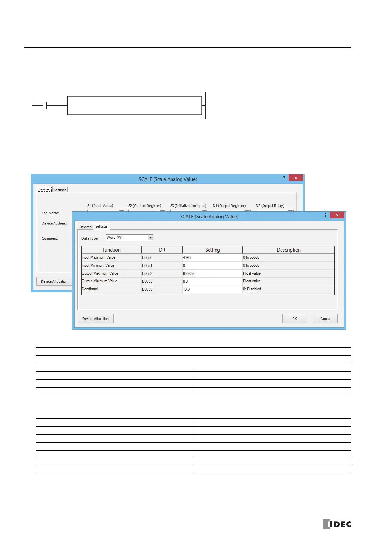Edit Deadband setting 10.0
This screenshot has height=555, width=392.
[212, 289]
